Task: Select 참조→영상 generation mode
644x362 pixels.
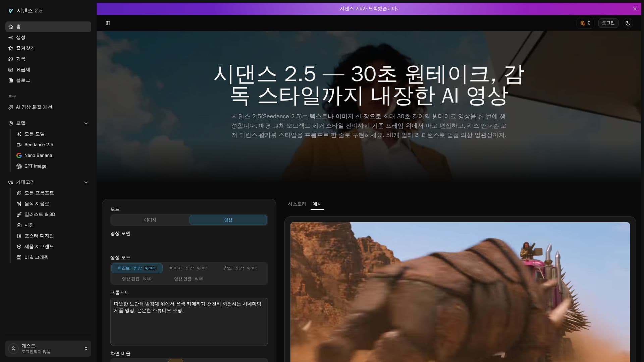Action: coord(240,268)
